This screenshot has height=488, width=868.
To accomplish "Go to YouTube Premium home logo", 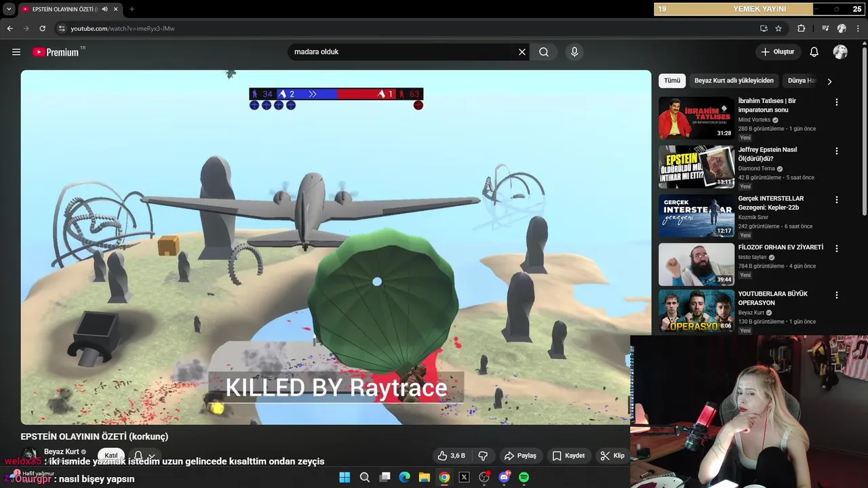I will click(56, 52).
